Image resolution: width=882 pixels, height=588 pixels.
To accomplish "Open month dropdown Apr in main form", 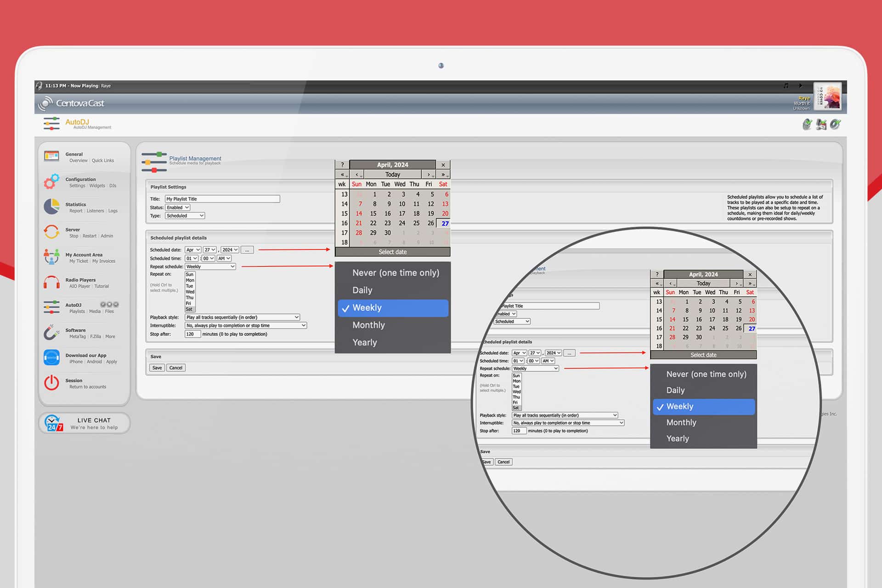I will click(193, 250).
